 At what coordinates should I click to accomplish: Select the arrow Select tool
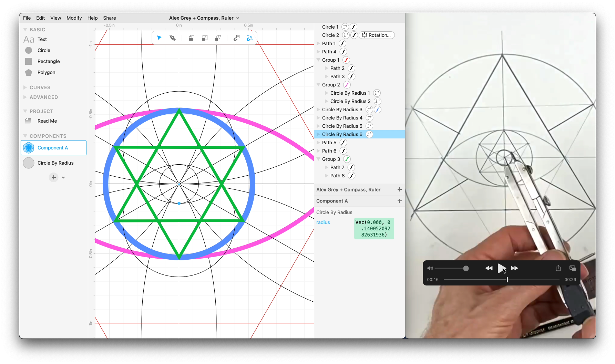point(159,38)
